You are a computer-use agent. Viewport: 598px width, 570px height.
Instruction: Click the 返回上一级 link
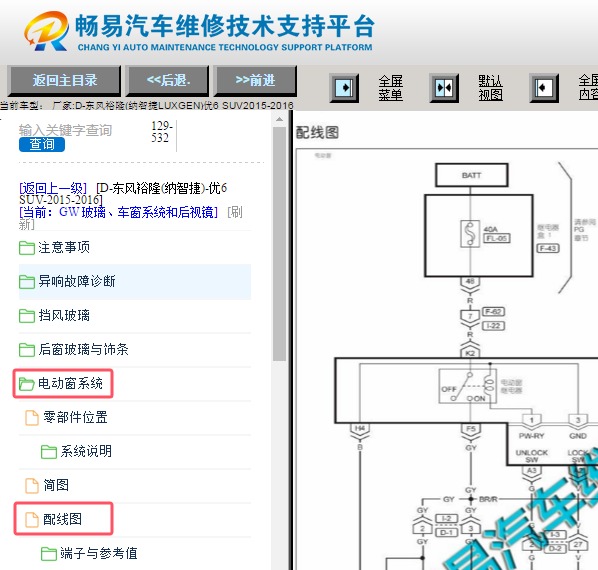click(x=53, y=188)
